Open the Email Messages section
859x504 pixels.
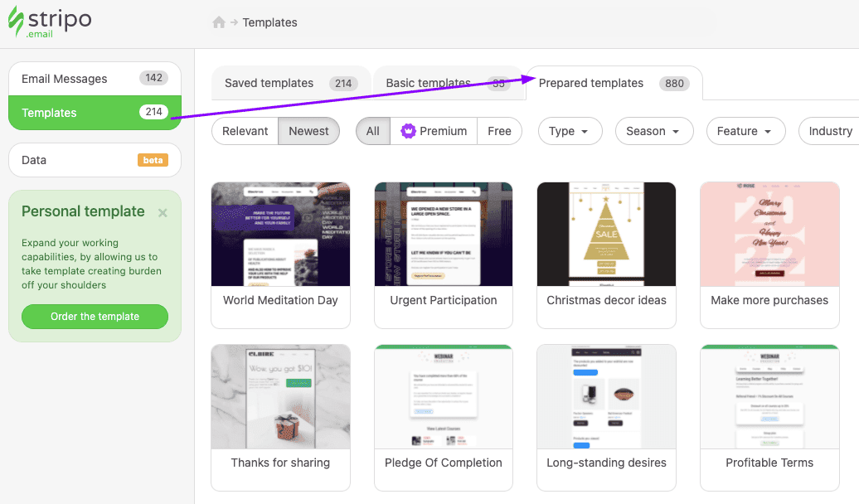pos(95,78)
